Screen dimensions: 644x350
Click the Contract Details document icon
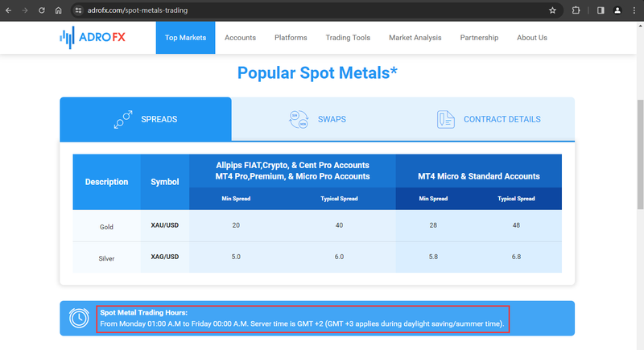[446, 119]
